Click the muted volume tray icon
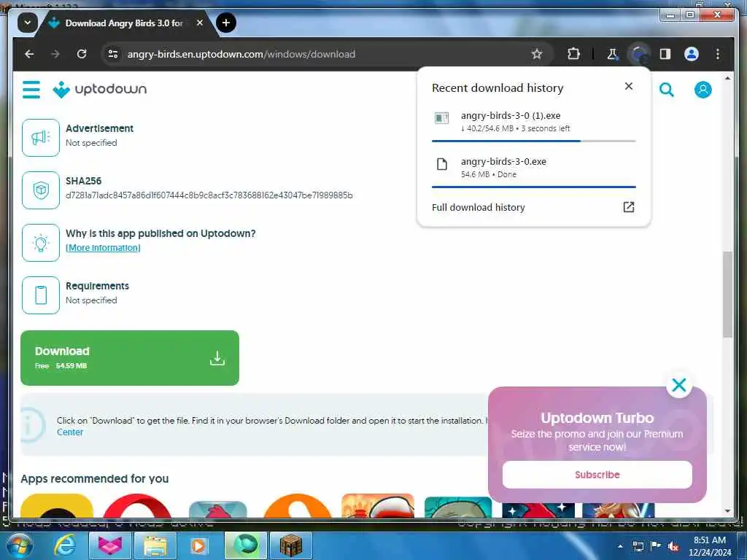Image resolution: width=747 pixels, height=560 pixels. coord(673,546)
